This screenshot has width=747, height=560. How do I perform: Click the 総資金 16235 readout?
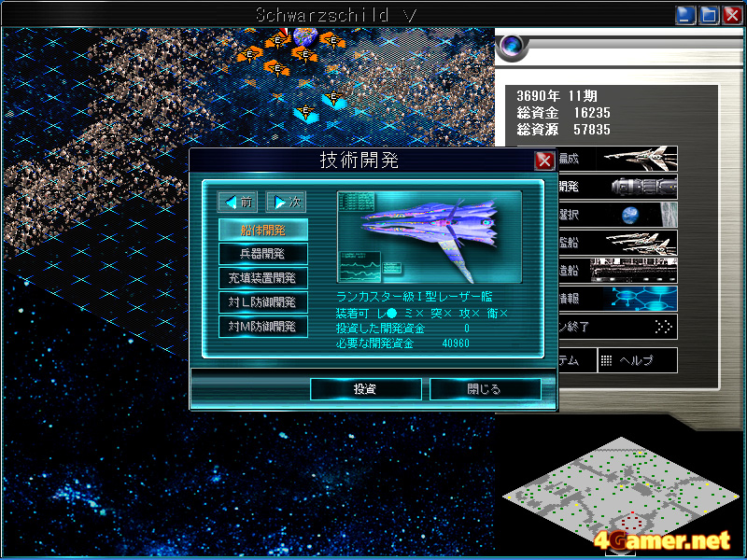tap(564, 113)
